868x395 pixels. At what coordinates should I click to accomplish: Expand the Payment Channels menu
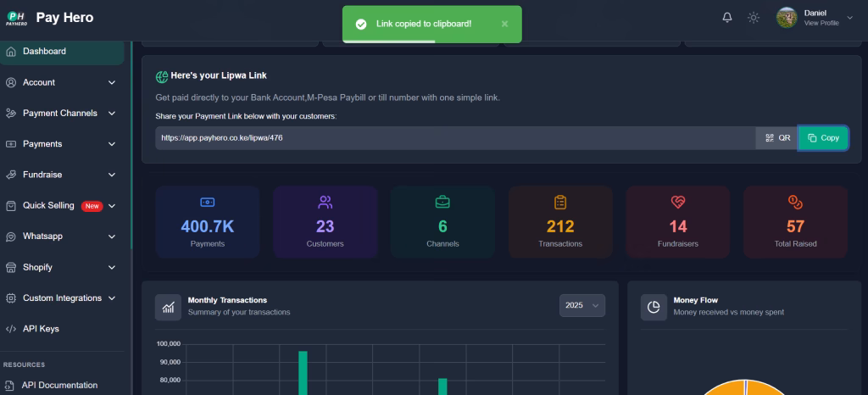(x=61, y=113)
